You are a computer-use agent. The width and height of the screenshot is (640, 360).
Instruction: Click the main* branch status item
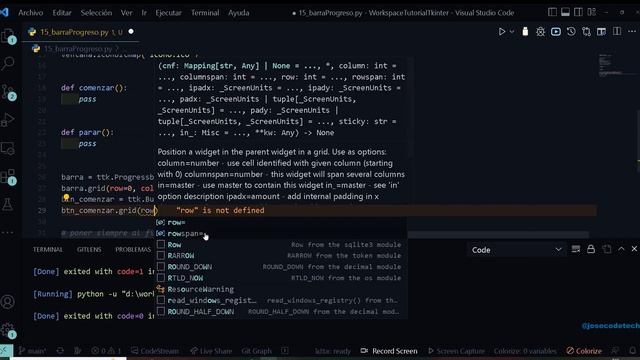coord(32,351)
